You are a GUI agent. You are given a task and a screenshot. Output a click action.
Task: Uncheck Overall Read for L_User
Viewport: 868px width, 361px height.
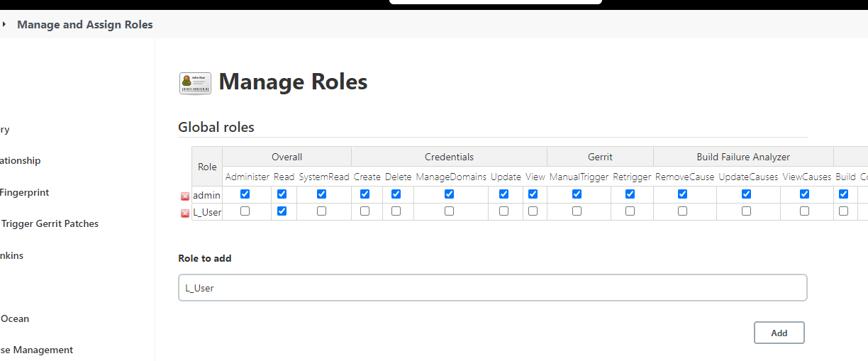click(x=282, y=211)
